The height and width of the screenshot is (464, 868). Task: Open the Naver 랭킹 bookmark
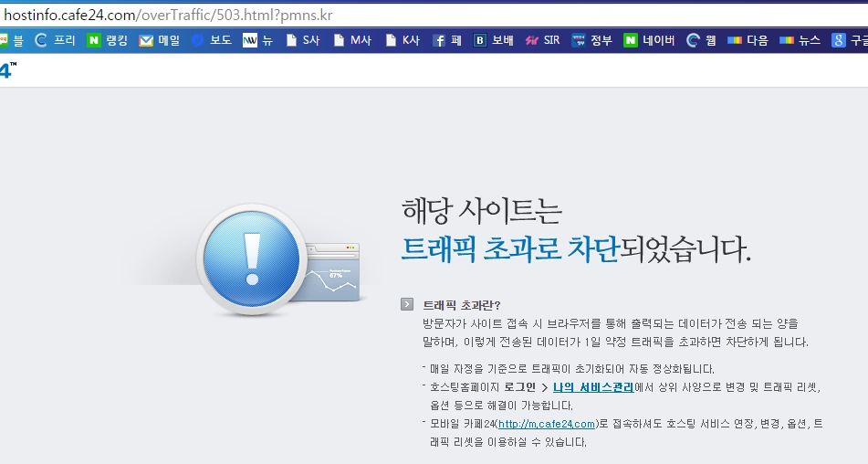(x=108, y=40)
